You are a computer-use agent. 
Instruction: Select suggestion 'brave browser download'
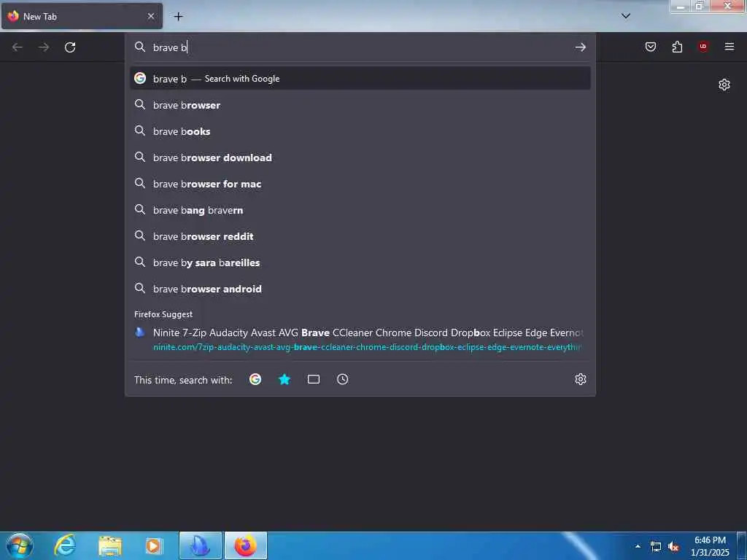(x=360, y=157)
